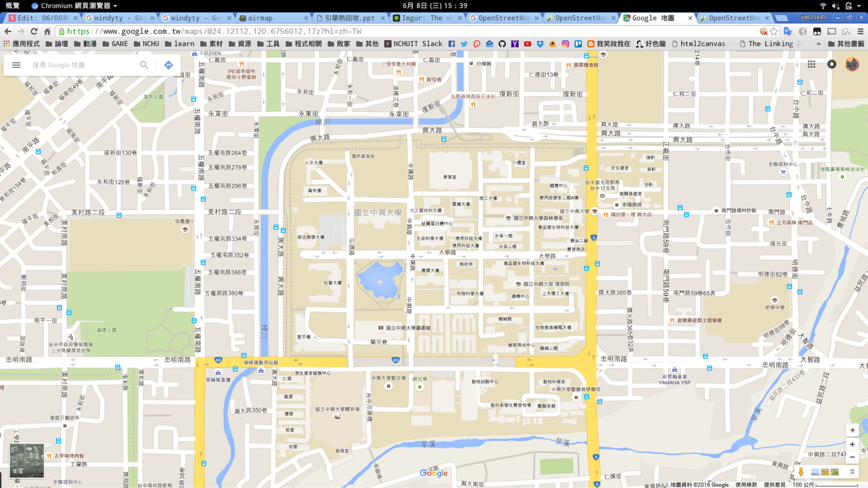
Task: Click the 國立中興大學圖書館 map marker
Action: pyautogui.click(x=381, y=328)
